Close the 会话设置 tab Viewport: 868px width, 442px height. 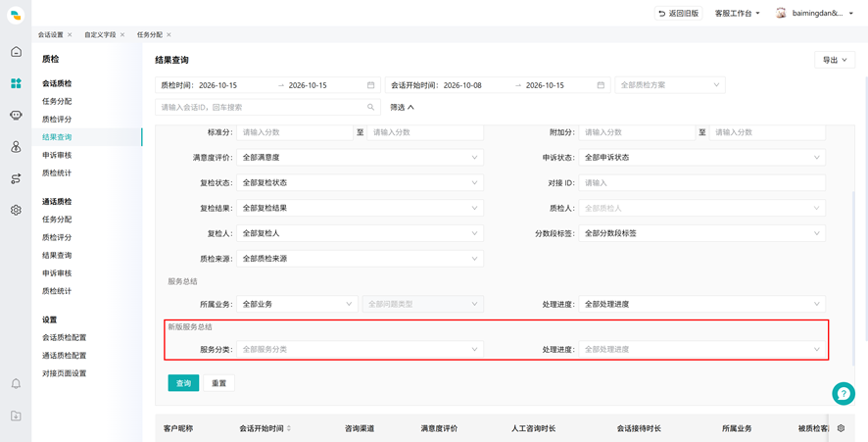point(70,34)
